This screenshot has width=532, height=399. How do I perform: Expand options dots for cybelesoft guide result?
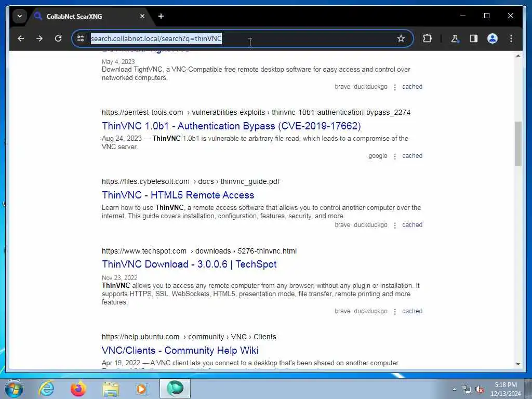click(395, 225)
